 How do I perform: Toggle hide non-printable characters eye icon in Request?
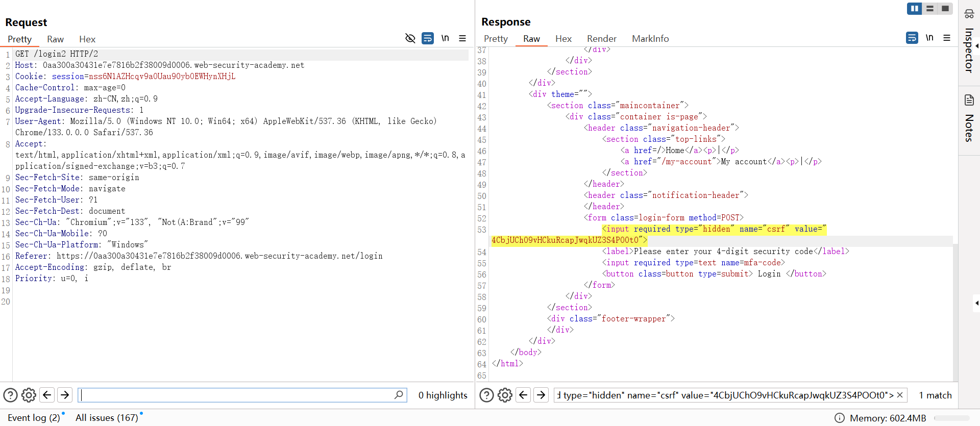[410, 38]
